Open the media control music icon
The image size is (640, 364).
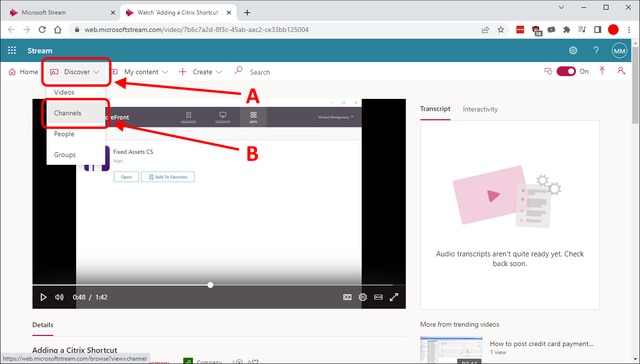(x=582, y=30)
